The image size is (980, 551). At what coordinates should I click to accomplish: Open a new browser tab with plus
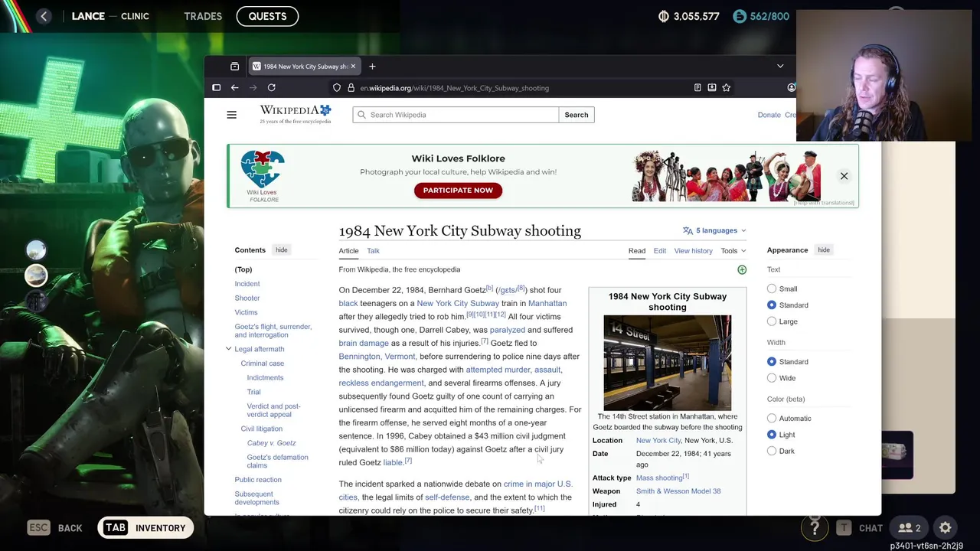click(x=372, y=67)
